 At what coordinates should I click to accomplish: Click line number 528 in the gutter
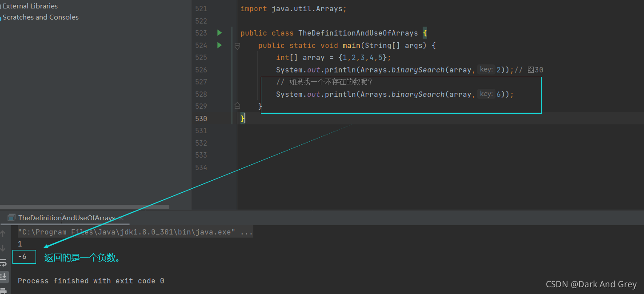201,94
